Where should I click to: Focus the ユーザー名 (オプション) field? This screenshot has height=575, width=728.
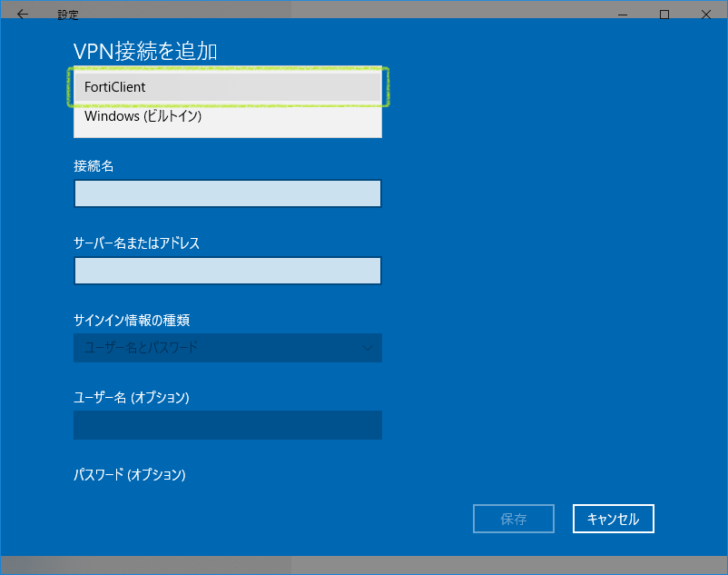(228, 425)
